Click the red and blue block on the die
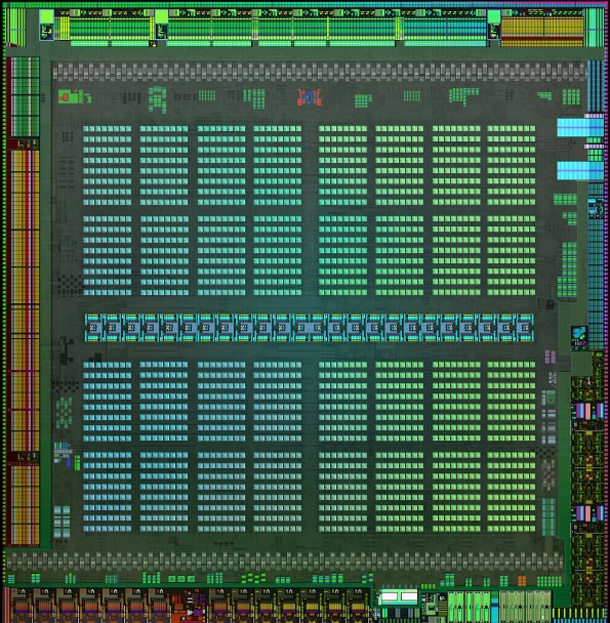This screenshot has height=623, width=610. point(309,97)
